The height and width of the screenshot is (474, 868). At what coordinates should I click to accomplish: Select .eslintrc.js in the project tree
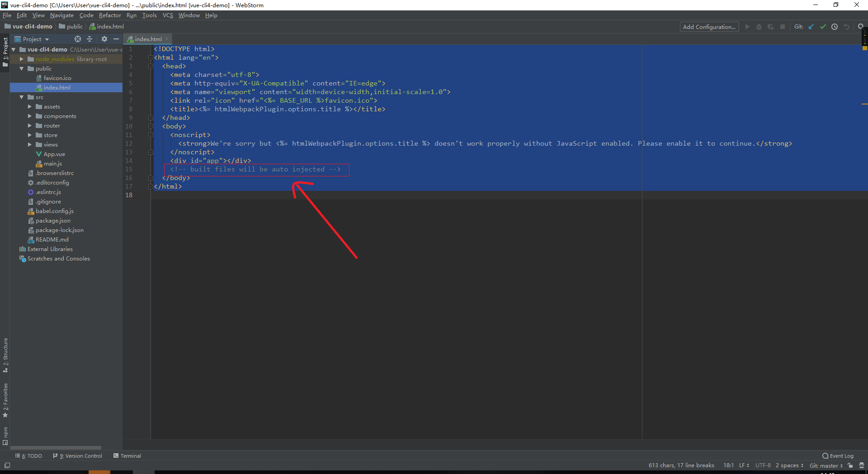(48, 192)
